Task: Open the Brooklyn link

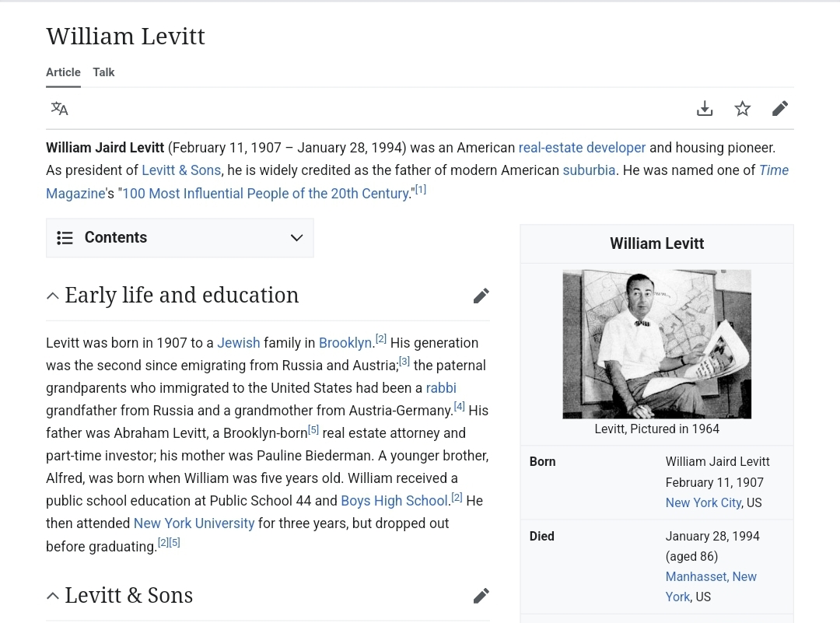Action: [x=345, y=343]
